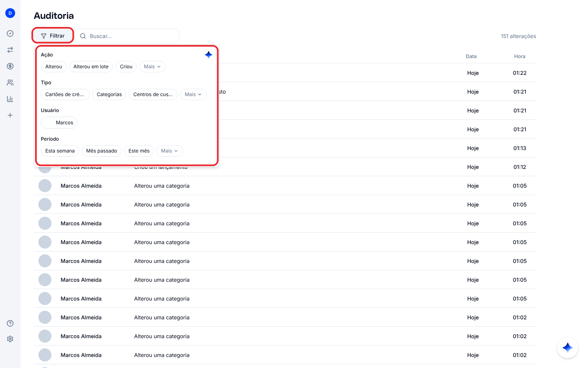Select the Este mês period chip
This screenshot has width=588, height=368.
[x=139, y=151]
